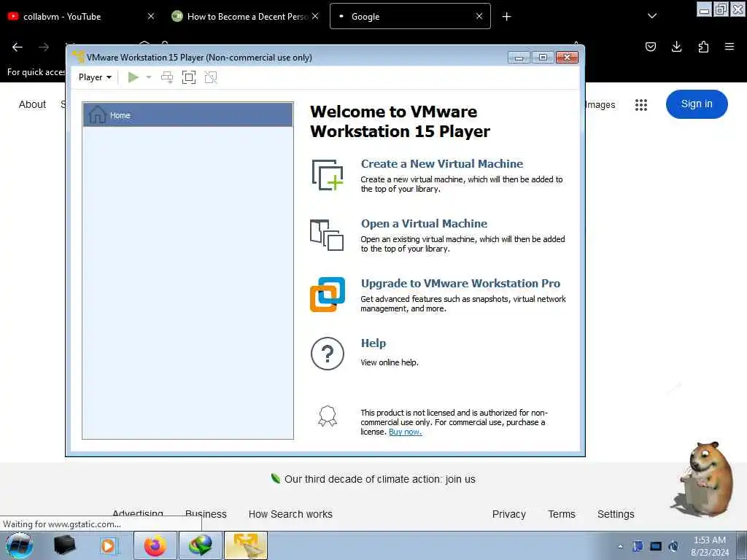Click the Internet Download Manager taskbar icon
The width and height of the screenshot is (747, 560).
pos(200,545)
